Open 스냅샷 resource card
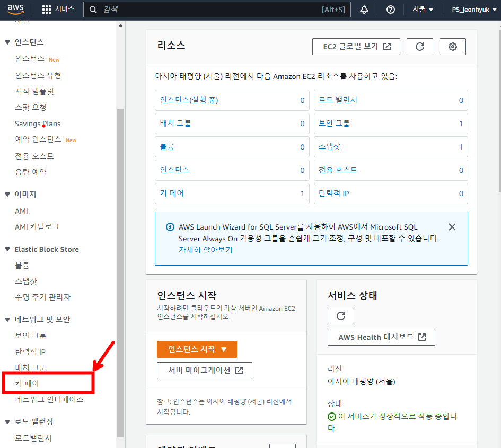 coord(391,147)
